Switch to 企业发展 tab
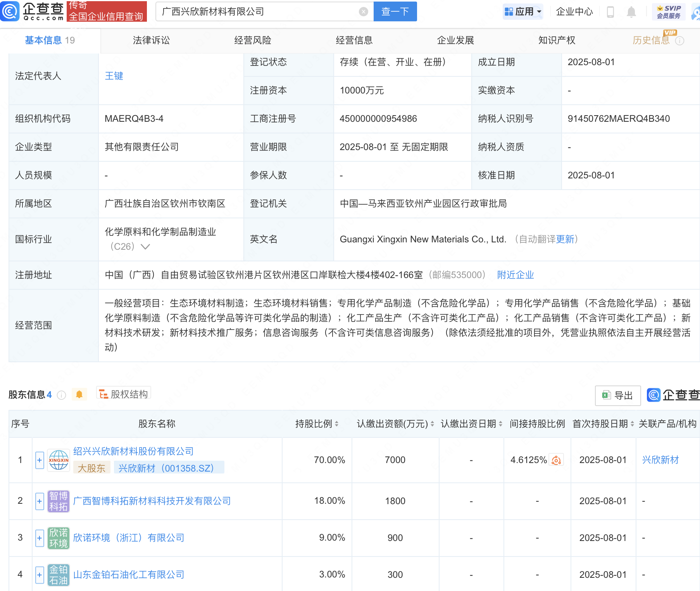The width and height of the screenshot is (700, 591). pyautogui.click(x=456, y=40)
